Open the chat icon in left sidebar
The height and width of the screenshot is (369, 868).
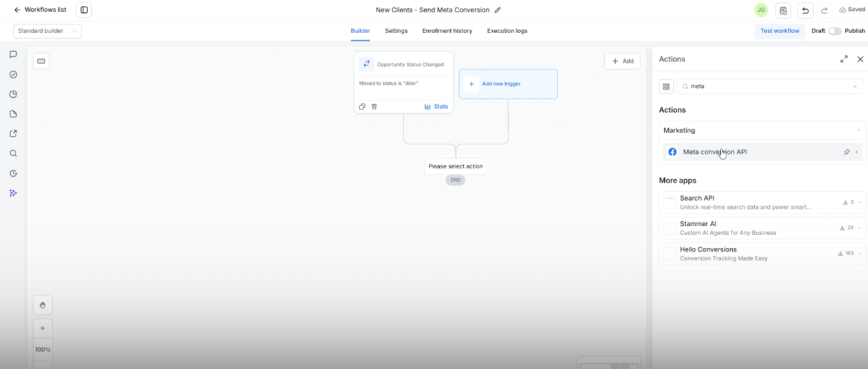(13, 54)
